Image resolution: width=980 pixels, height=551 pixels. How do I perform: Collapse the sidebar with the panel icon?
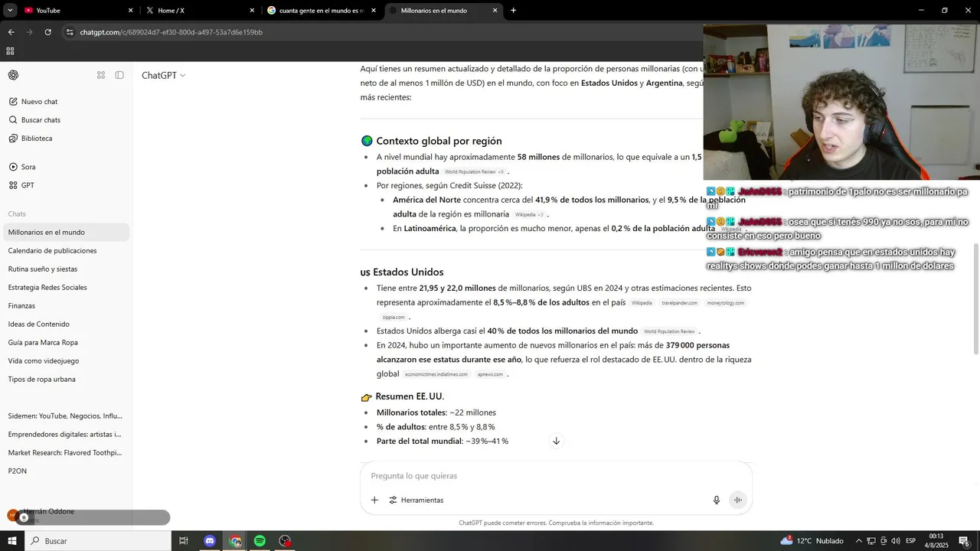pyautogui.click(x=119, y=75)
